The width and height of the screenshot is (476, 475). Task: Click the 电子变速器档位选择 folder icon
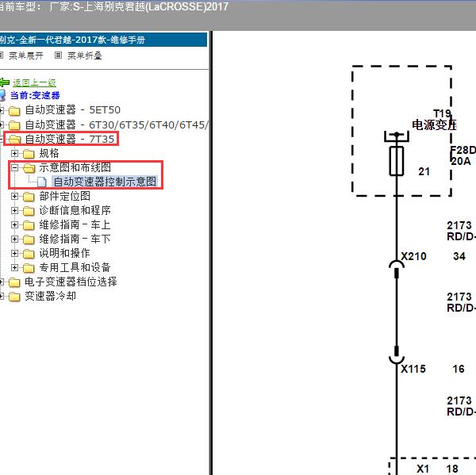click(14, 282)
